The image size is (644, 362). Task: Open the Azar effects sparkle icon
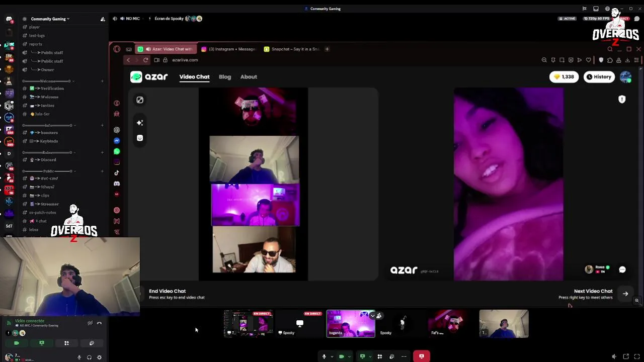140,123
